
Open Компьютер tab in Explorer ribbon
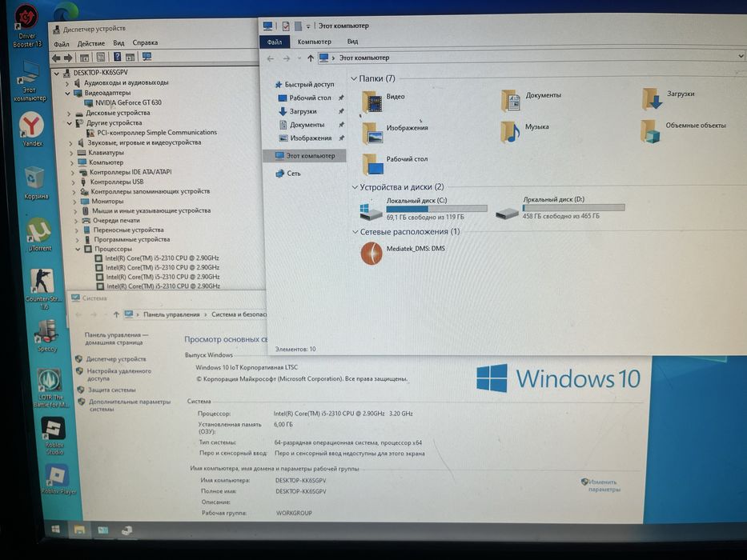314,42
